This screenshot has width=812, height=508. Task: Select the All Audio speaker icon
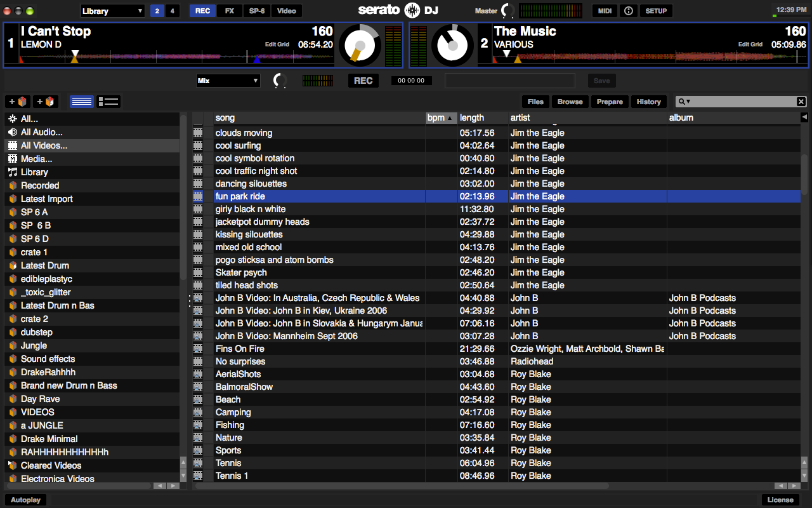(13, 132)
